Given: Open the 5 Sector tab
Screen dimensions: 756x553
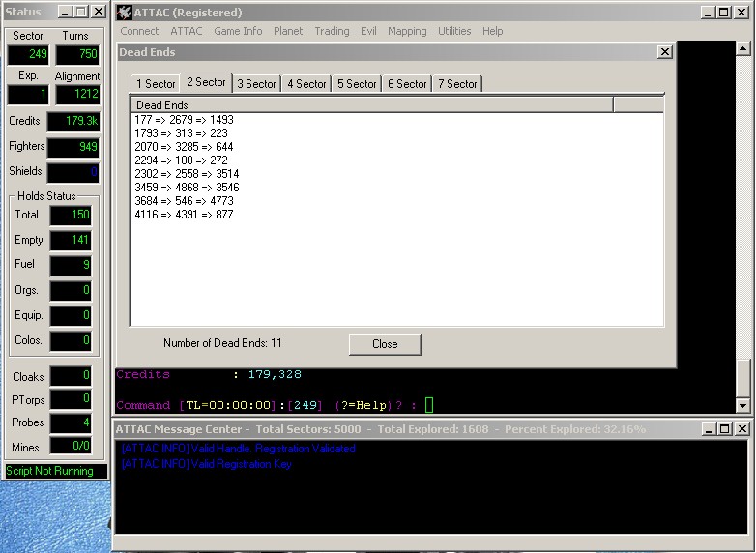Looking at the screenshot, I should [357, 84].
